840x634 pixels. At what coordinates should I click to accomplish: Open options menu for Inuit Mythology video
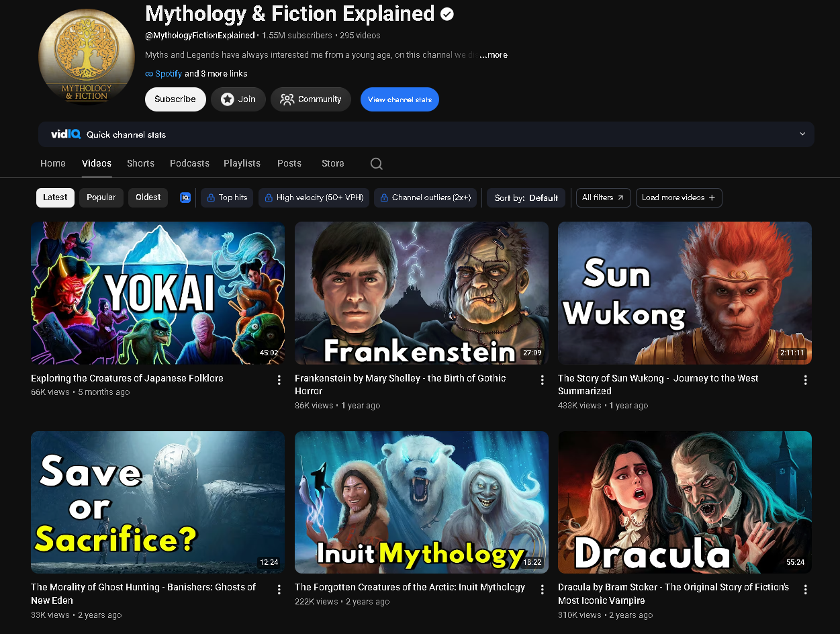[x=543, y=589]
